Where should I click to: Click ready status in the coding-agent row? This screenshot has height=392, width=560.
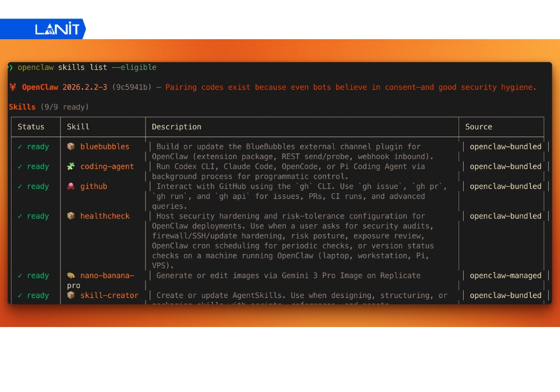(38, 167)
